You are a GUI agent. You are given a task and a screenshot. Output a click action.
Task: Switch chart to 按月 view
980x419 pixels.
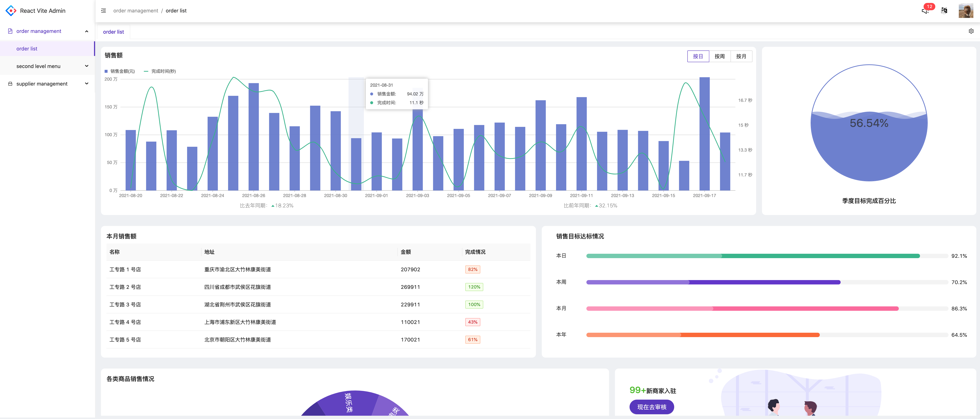pyautogui.click(x=741, y=56)
